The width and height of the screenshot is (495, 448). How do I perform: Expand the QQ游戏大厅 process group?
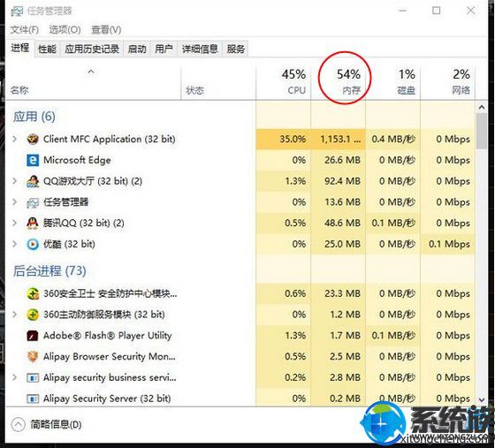click(14, 181)
